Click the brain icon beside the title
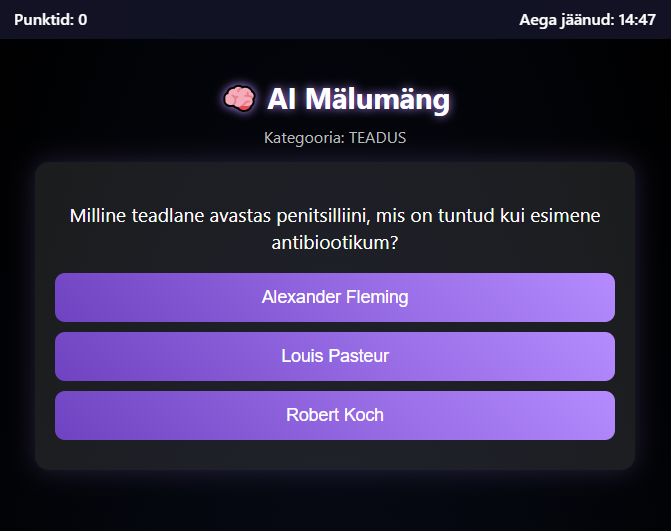The width and height of the screenshot is (671, 531). [x=238, y=98]
